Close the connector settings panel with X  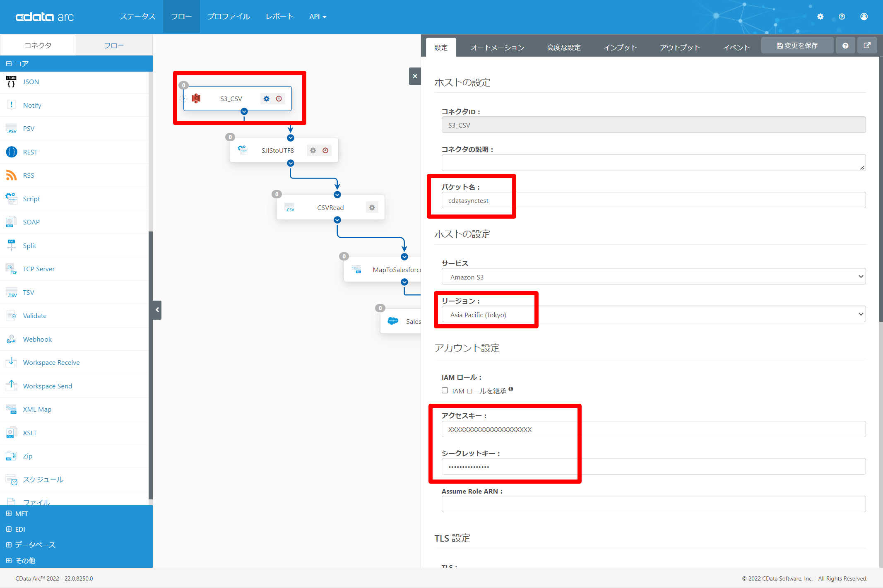(415, 76)
